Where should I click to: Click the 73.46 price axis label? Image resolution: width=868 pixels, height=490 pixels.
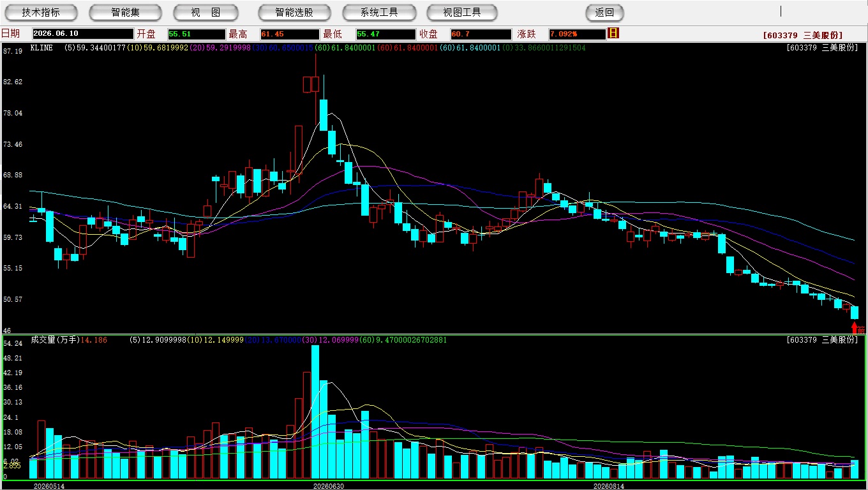[x=13, y=144]
